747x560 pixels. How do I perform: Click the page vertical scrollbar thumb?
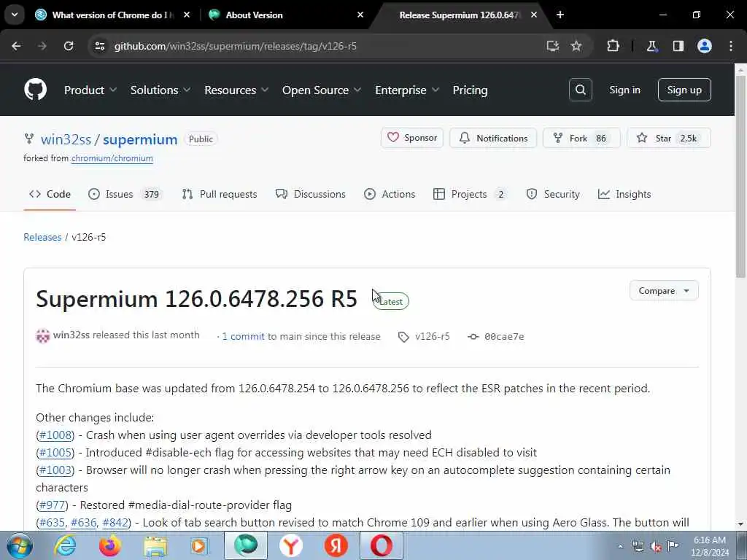pos(740,176)
